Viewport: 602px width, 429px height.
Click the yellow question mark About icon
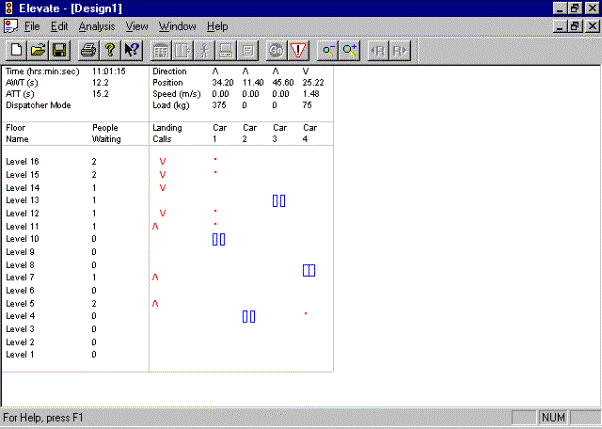[109, 49]
